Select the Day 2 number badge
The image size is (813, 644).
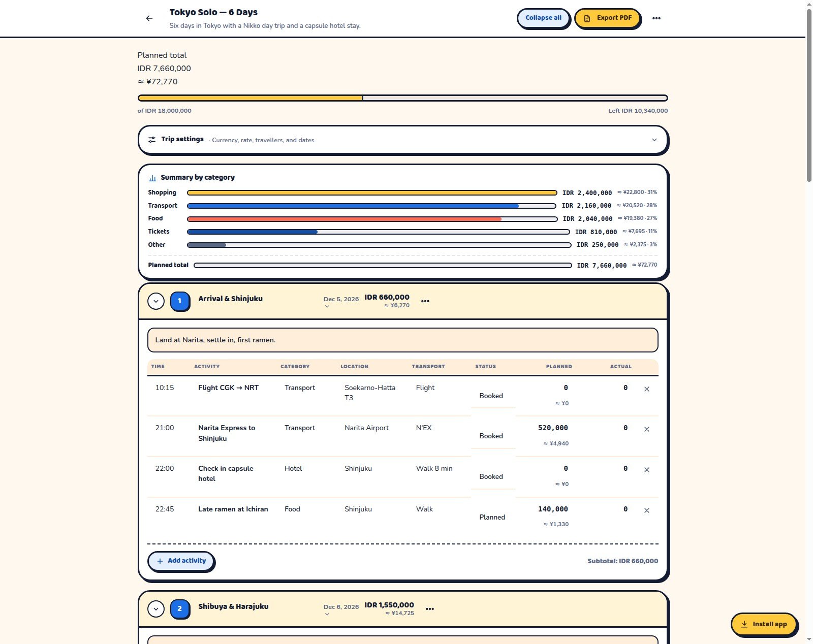point(179,608)
